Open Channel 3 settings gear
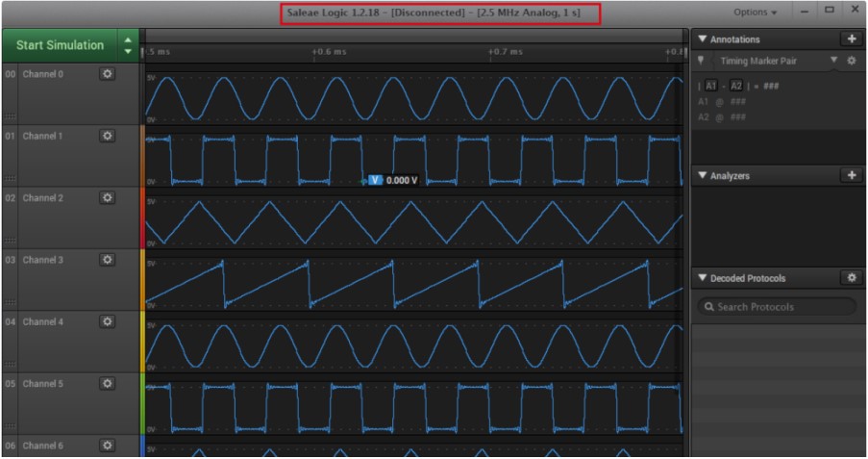Viewport: 868px width, 459px height. 108,261
